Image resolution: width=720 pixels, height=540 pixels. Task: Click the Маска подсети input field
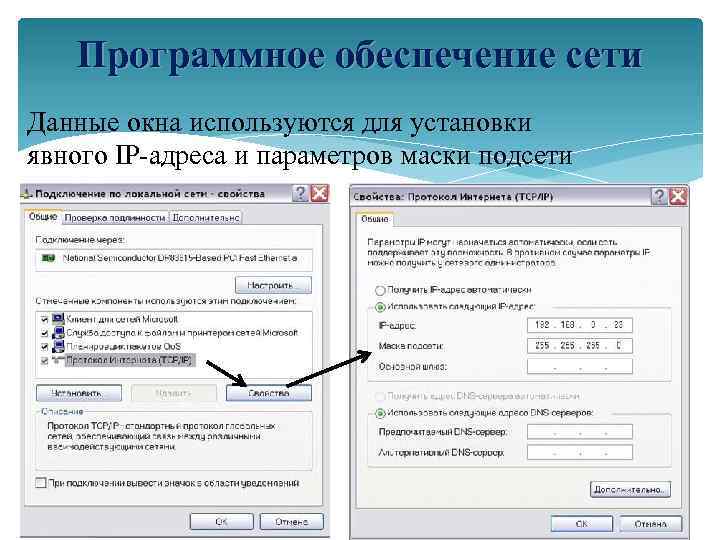[x=579, y=346]
